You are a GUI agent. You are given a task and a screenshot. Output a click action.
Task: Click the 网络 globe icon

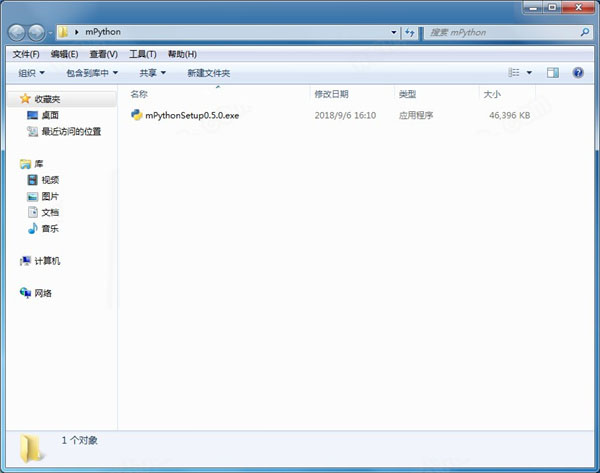click(x=25, y=293)
